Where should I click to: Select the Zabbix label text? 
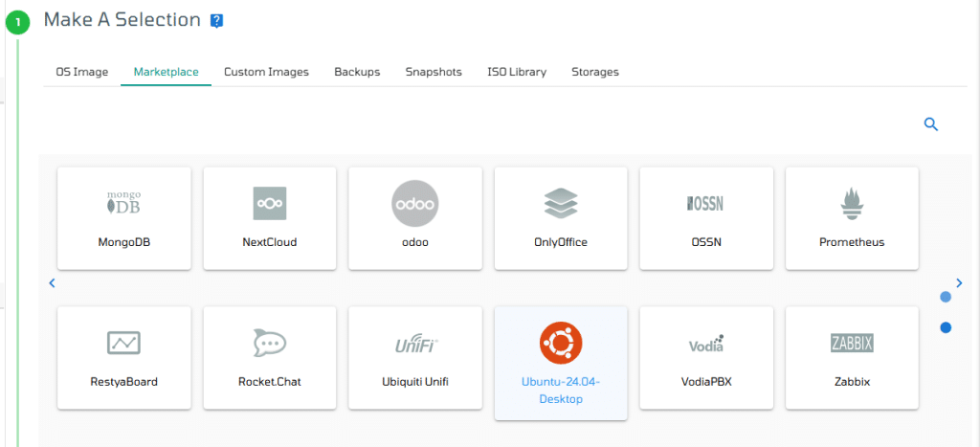852,381
